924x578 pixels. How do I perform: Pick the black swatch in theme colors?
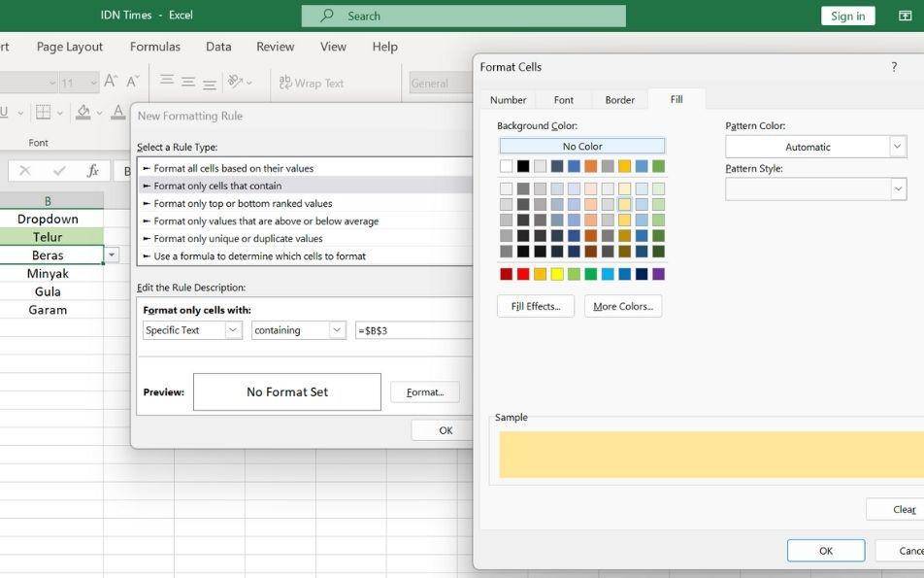click(523, 166)
